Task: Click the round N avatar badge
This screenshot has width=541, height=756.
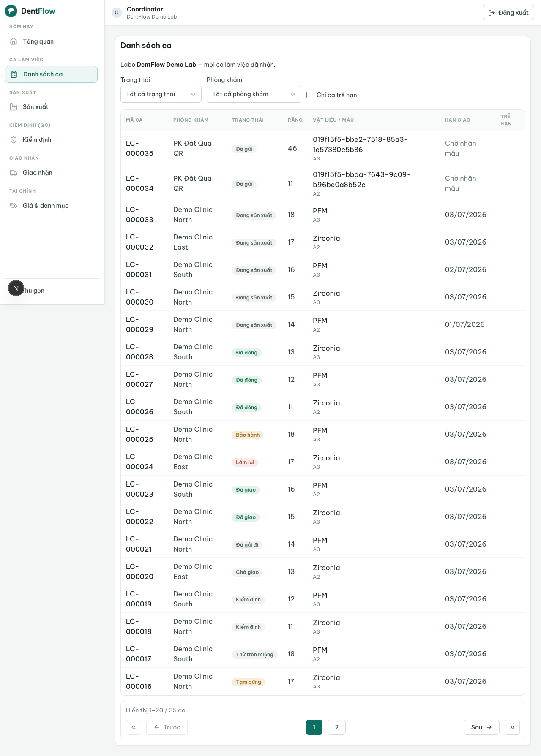Action: tap(16, 288)
